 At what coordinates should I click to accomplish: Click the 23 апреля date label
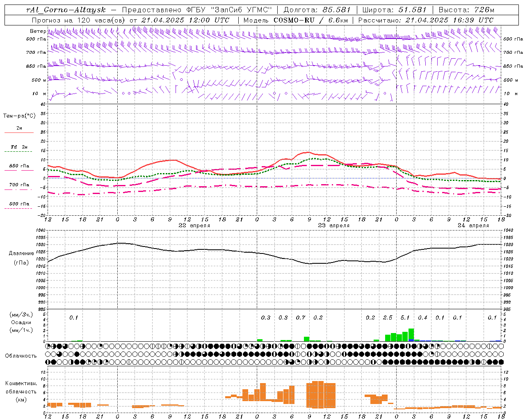(x=334, y=226)
